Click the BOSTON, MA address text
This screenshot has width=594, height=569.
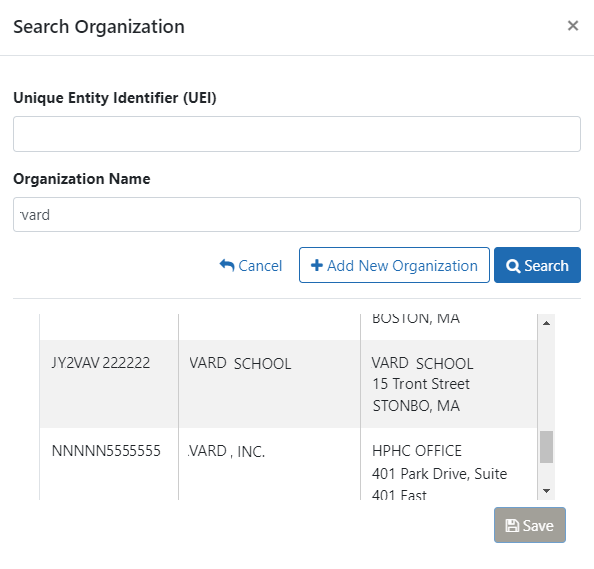(x=416, y=319)
